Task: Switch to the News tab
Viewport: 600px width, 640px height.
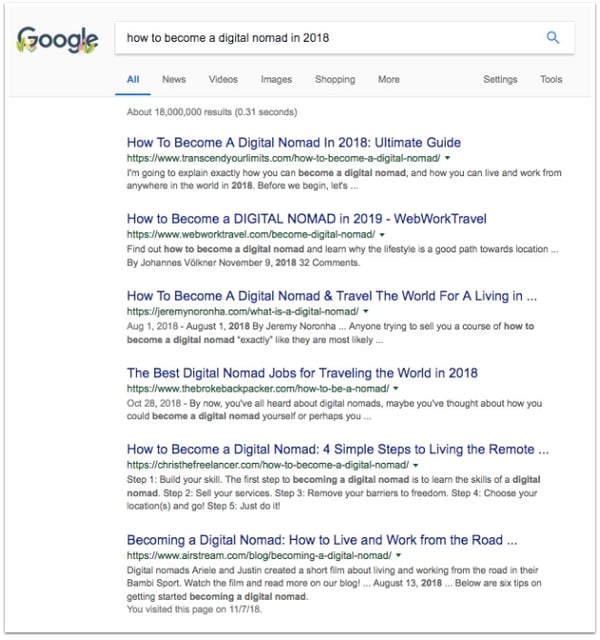Action: click(174, 79)
